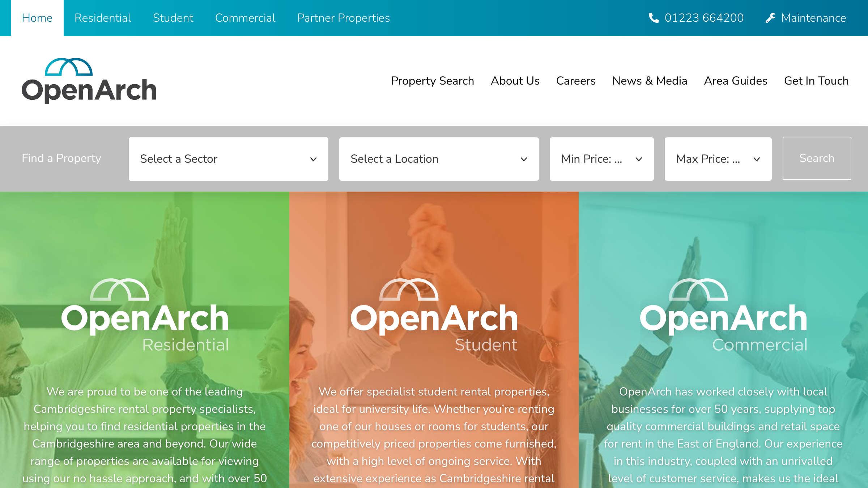Screen dimensions: 868x488
Task: Browse the Area Guides
Action: pyautogui.click(x=736, y=81)
